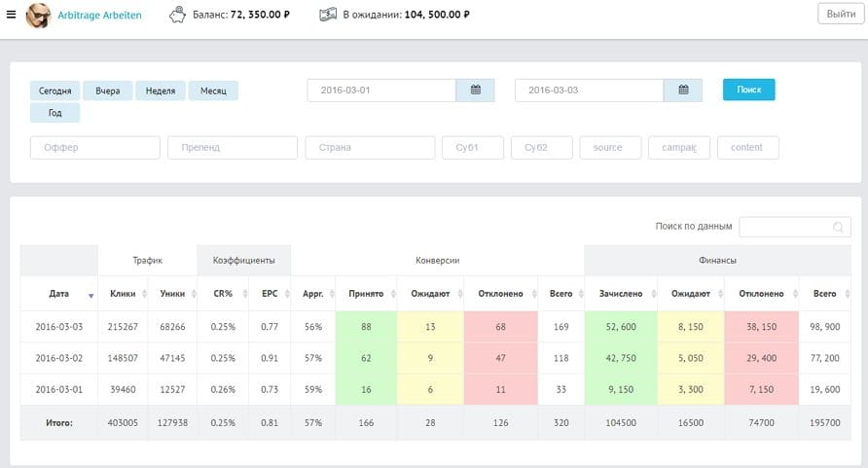
Task: Focus the Страна filter field
Action: [x=370, y=148]
